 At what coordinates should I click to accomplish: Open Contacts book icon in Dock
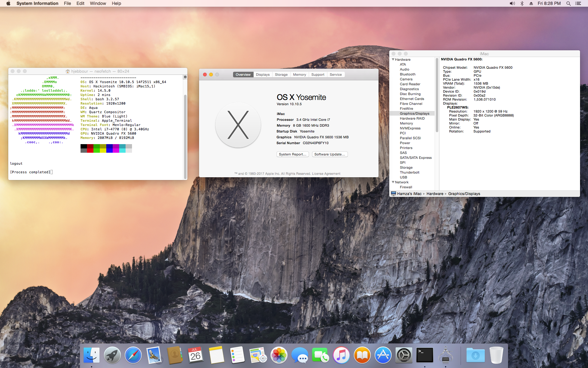175,355
